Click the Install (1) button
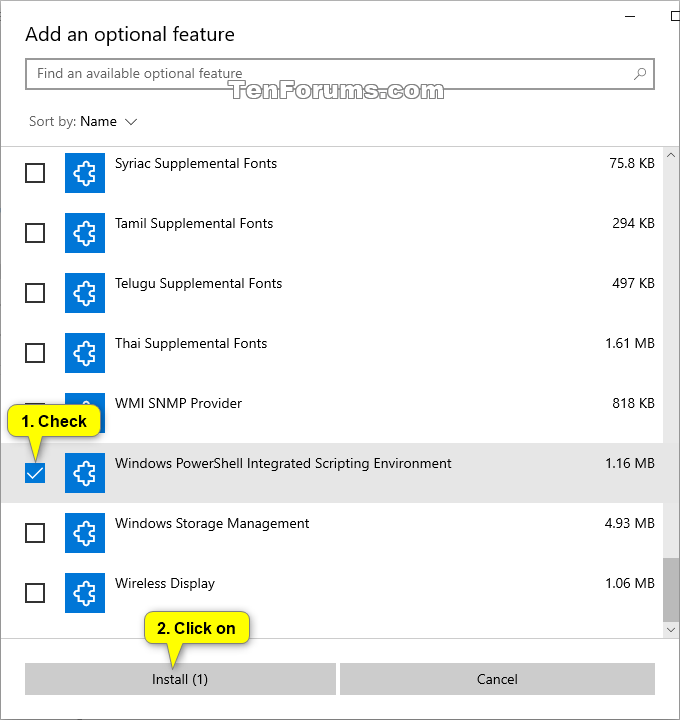Viewport: 680px width, 720px height. click(x=180, y=679)
